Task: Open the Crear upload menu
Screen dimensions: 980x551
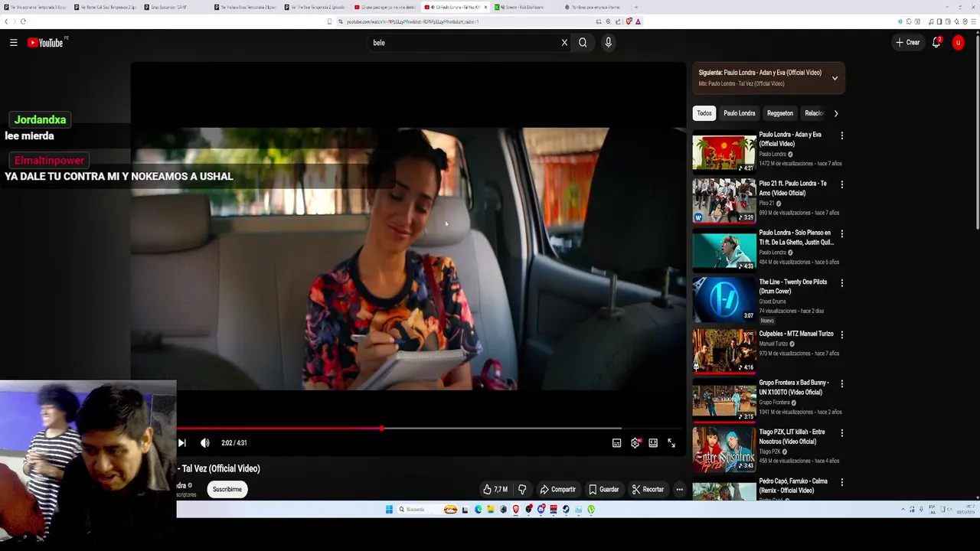Action: click(908, 43)
